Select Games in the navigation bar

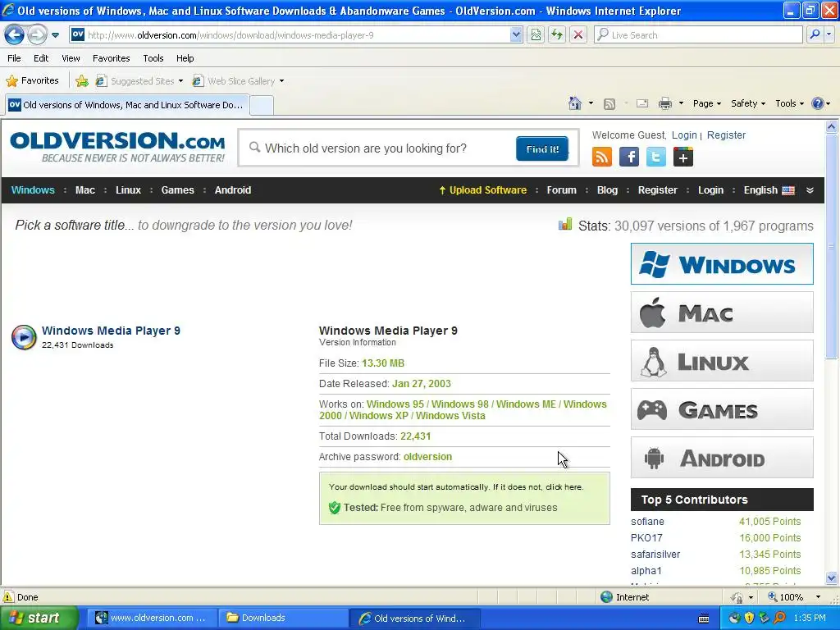pyautogui.click(x=177, y=190)
